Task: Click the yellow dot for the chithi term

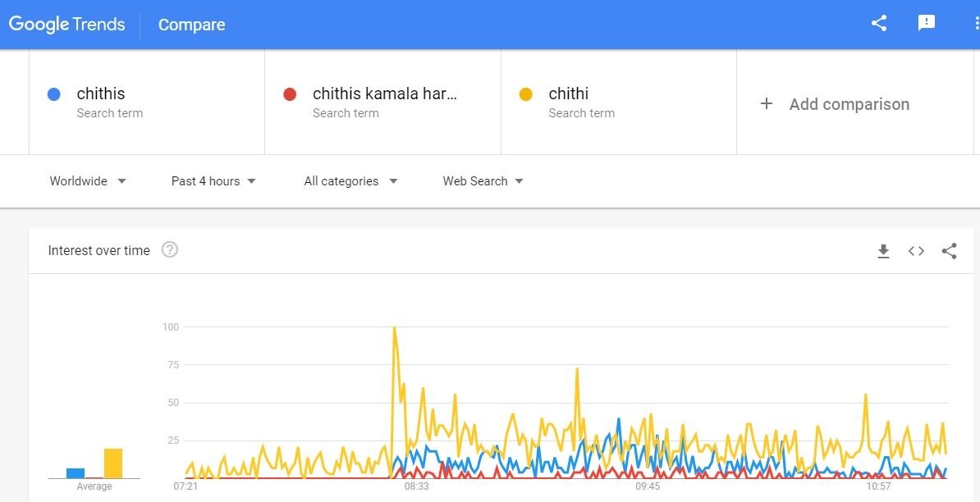Action: click(x=526, y=94)
